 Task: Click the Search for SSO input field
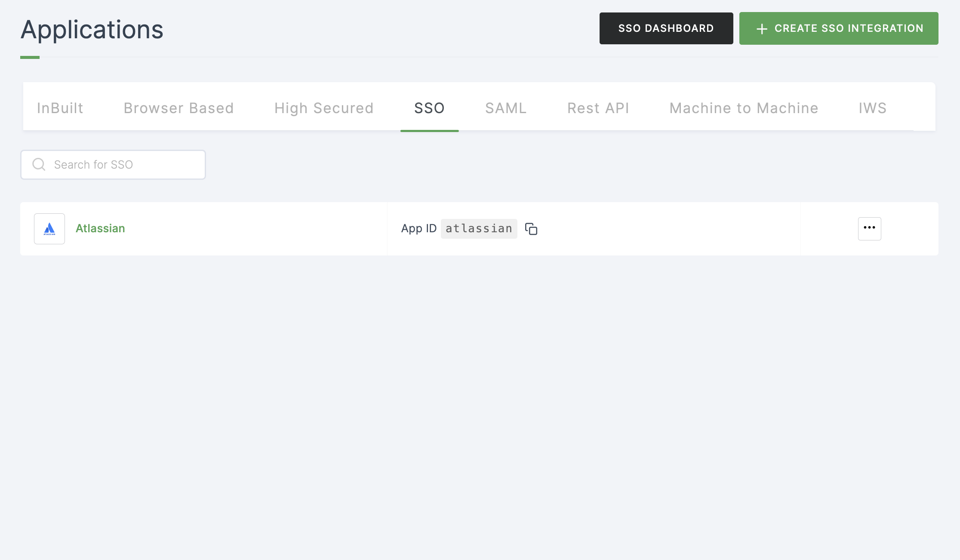click(114, 164)
